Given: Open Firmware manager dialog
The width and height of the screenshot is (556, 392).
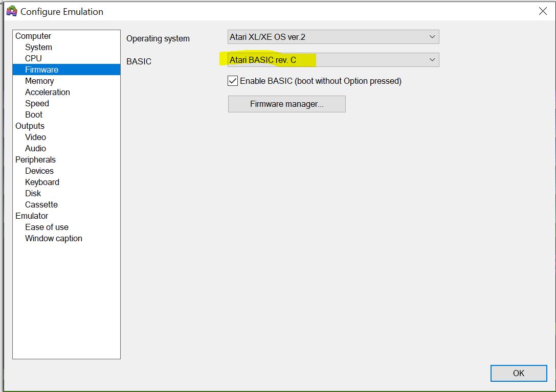Looking at the screenshot, I should (x=286, y=104).
